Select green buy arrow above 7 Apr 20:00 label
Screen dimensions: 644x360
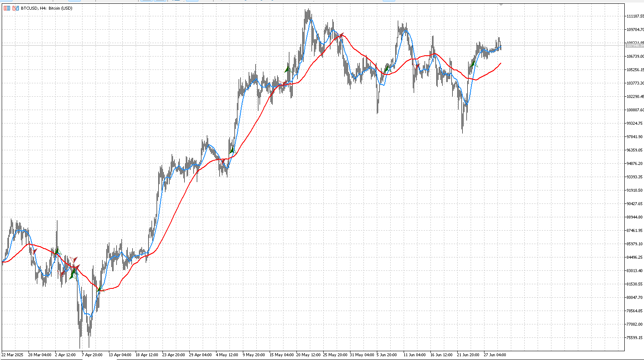point(99,289)
